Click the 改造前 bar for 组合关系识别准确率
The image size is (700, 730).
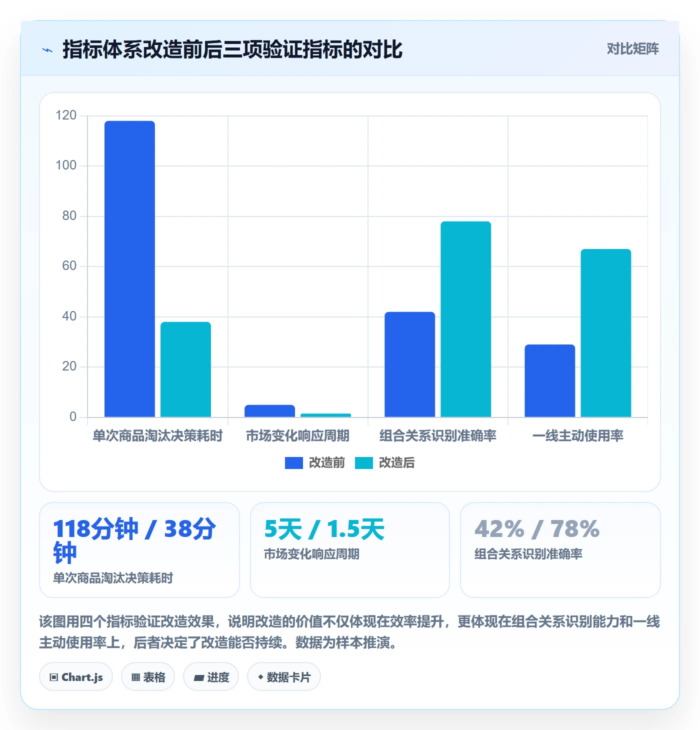click(x=409, y=364)
